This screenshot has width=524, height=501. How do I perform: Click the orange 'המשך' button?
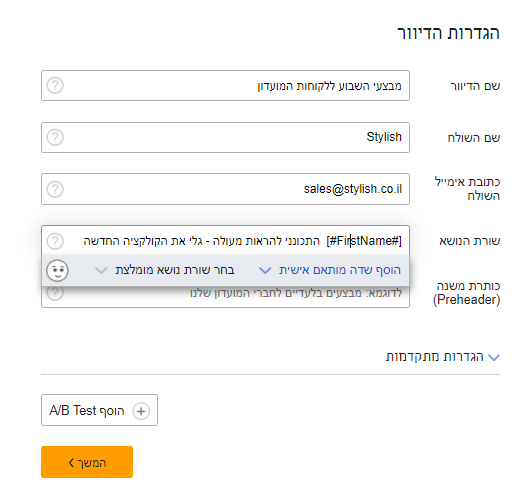[x=87, y=462]
